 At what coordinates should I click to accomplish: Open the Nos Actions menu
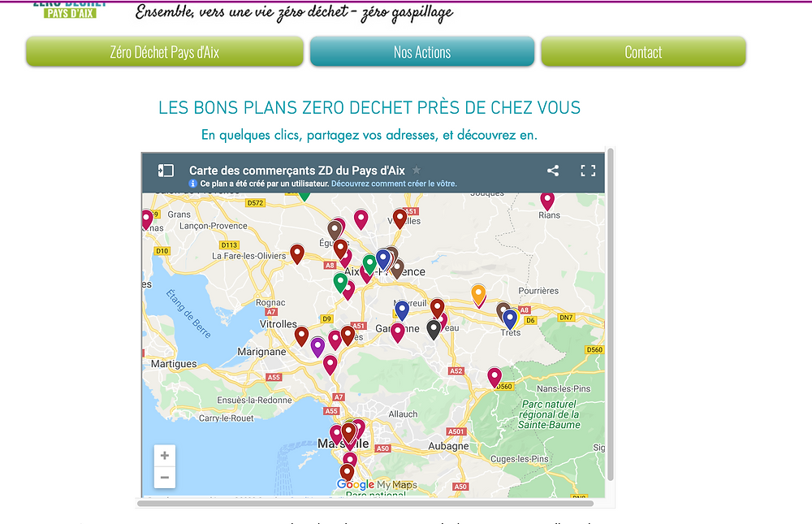[422, 52]
